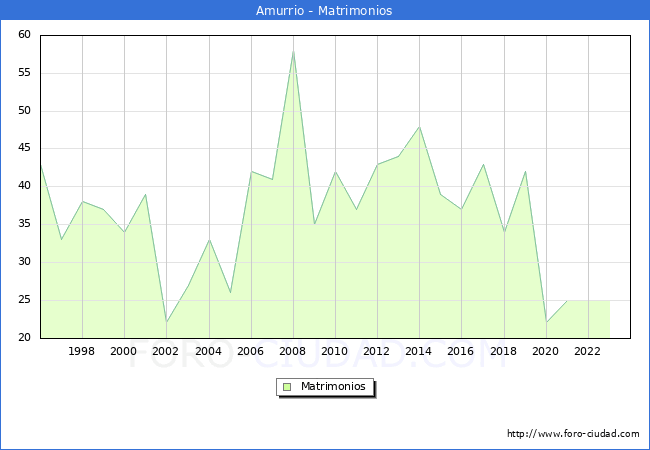Click the x-axis label 1998
650x450 pixels.
click(x=81, y=351)
